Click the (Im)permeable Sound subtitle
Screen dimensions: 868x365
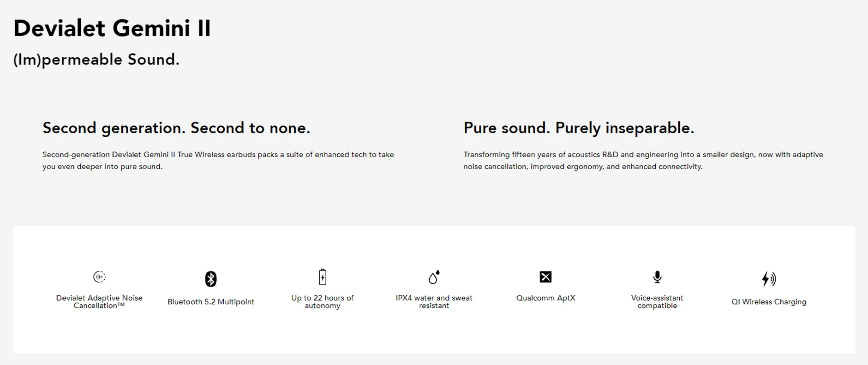point(96,59)
